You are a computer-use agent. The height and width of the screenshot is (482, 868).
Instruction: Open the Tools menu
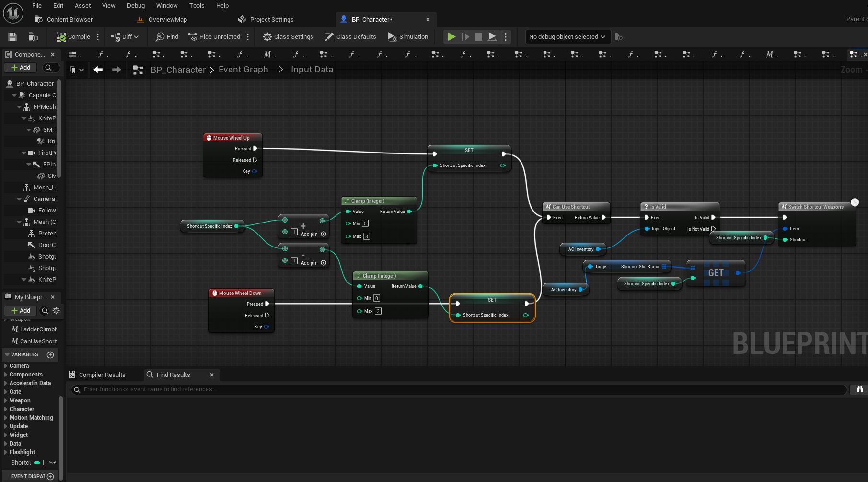(x=197, y=6)
